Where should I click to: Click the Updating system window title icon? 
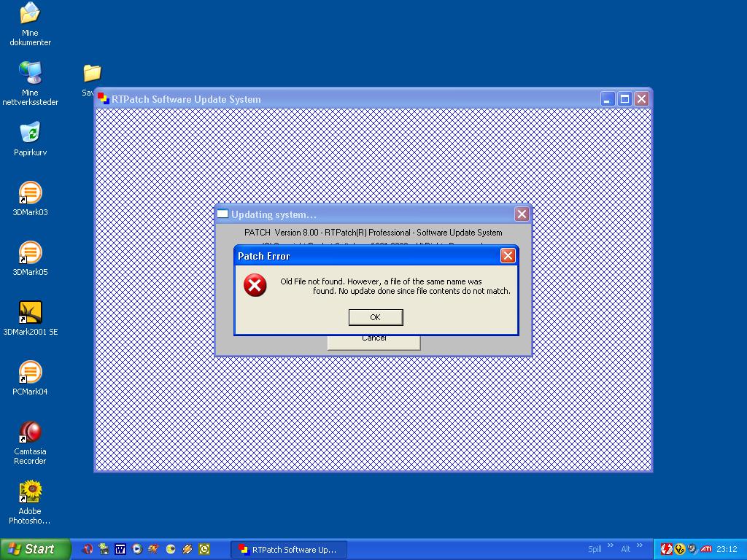click(222, 214)
